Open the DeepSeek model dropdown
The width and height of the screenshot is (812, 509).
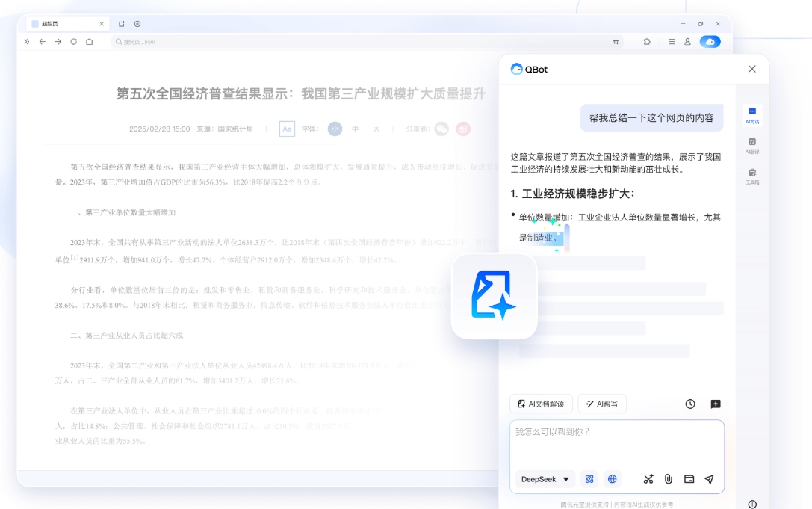pos(544,479)
